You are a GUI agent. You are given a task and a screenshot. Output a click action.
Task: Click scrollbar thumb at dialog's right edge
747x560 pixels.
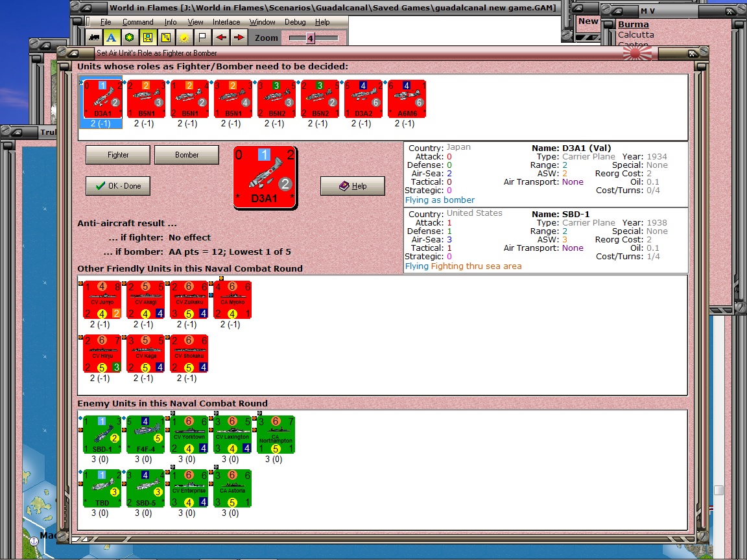tap(719, 490)
